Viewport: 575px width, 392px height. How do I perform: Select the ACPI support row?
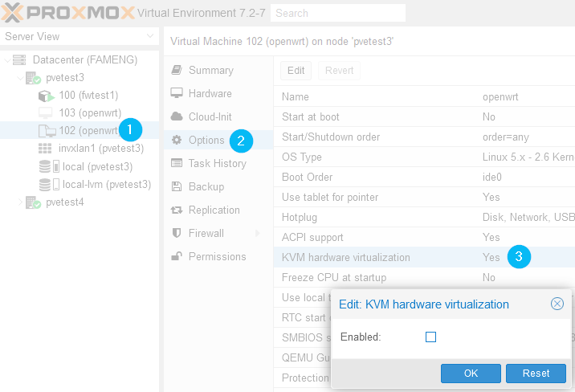tap(424, 237)
